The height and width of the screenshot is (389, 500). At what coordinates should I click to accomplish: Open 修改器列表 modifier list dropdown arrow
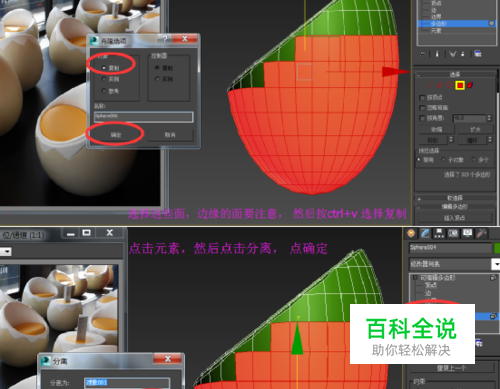(x=496, y=264)
